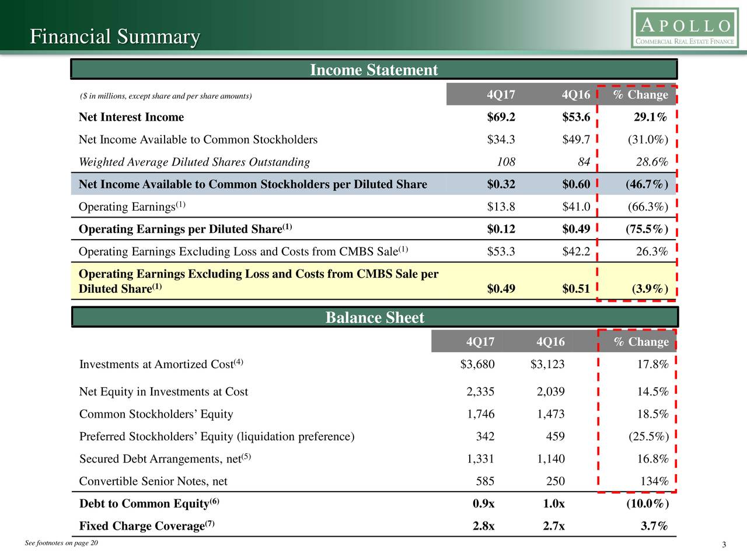Viewport: 747px width, 560px height.
Task: Click Fixed Charge Coverage label
Action: pos(147,526)
